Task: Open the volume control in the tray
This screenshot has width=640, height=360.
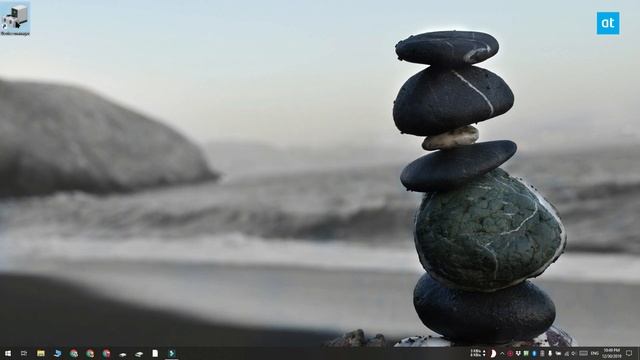Action: coord(573,353)
